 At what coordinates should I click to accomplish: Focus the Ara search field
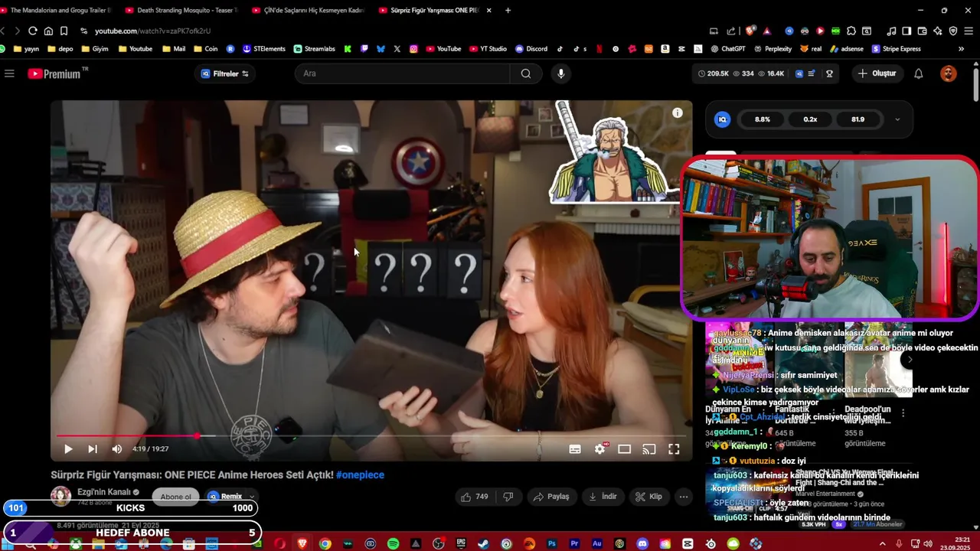coord(402,73)
